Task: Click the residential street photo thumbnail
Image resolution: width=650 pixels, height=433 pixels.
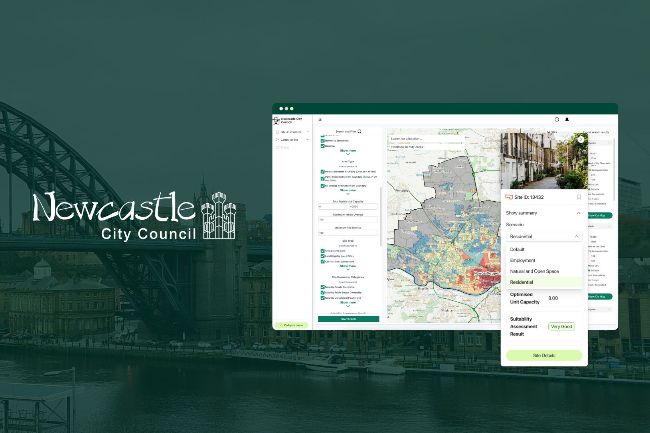Action: [544, 161]
